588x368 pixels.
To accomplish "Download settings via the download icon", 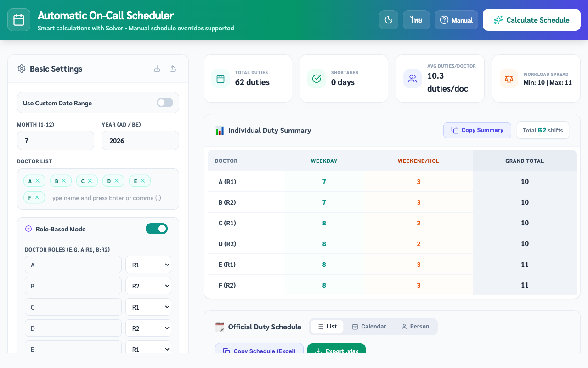I will tap(157, 69).
